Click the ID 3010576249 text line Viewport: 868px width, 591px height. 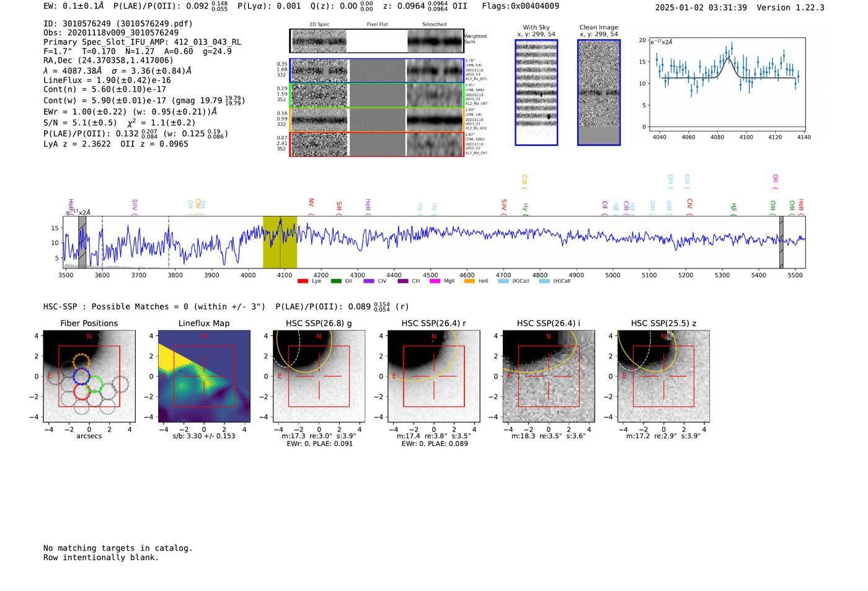pyautogui.click(x=118, y=24)
